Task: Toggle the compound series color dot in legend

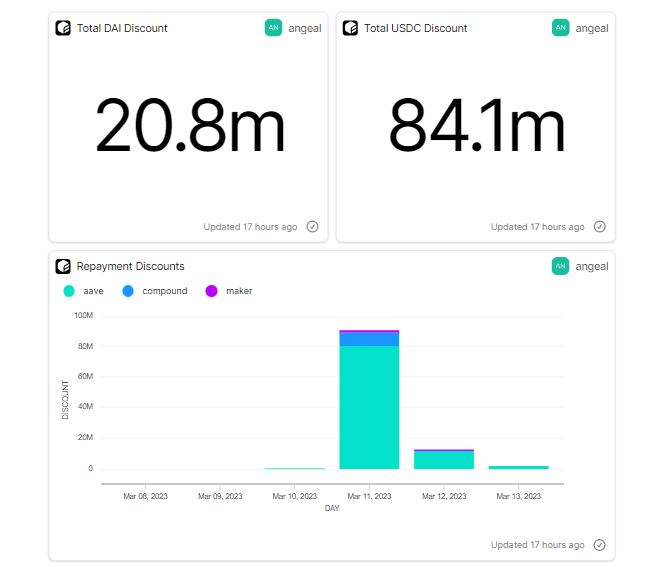Action: click(x=128, y=291)
